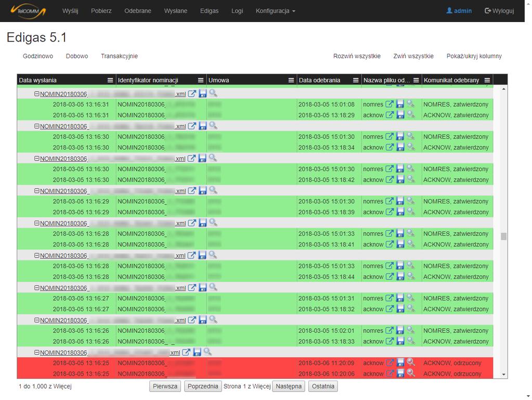Open acknow file received 13:18:29 in new window
The image size is (532, 400).
[390, 115]
